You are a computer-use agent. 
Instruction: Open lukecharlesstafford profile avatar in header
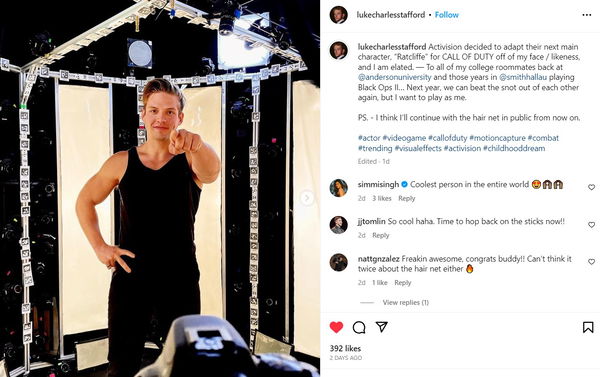coord(339,15)
